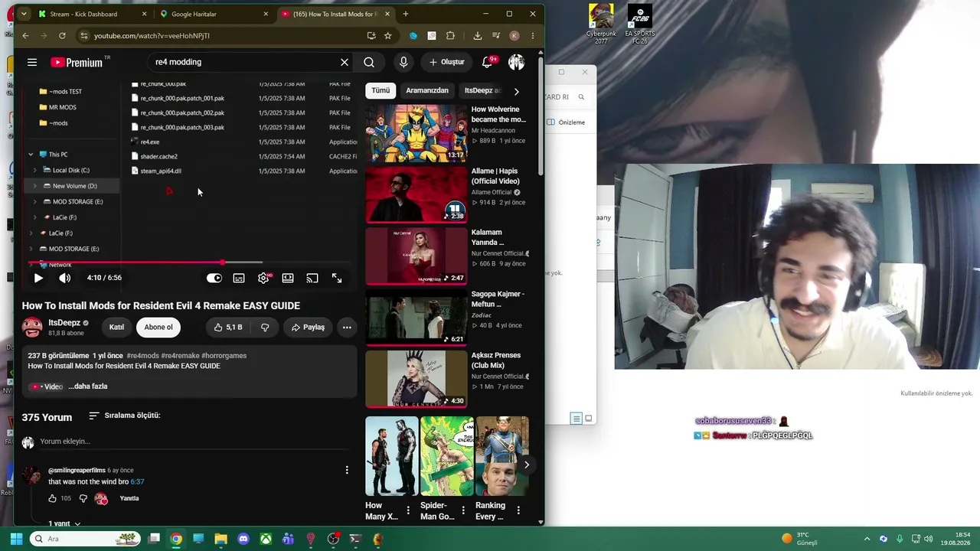Open options for the smilingreaperfilms comment

[x=347, y=471]
